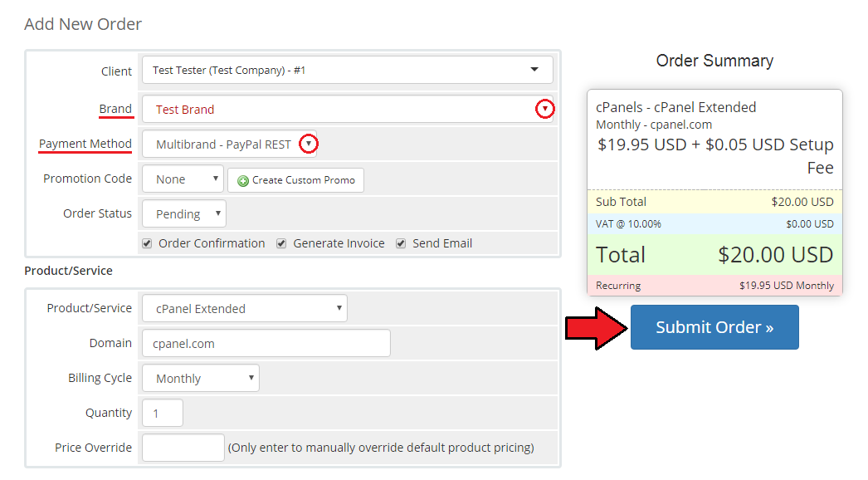Toggle the Order Confirmation checkbox
868x480 pixels.
[x=147, y=243]
